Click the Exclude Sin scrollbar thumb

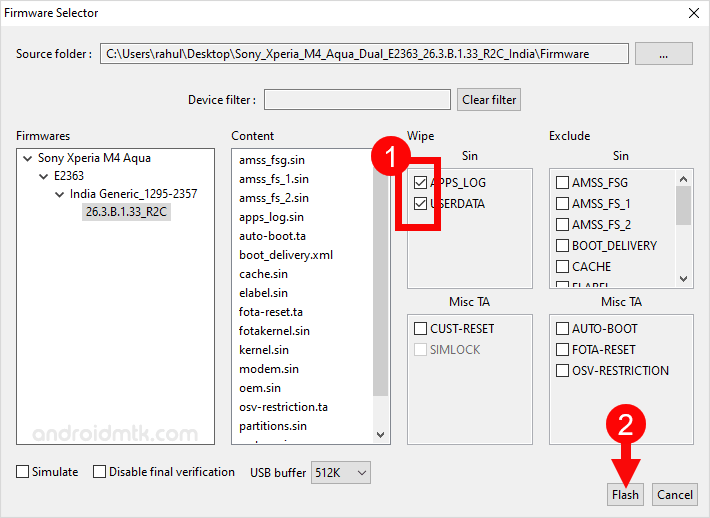coord(684,206)
